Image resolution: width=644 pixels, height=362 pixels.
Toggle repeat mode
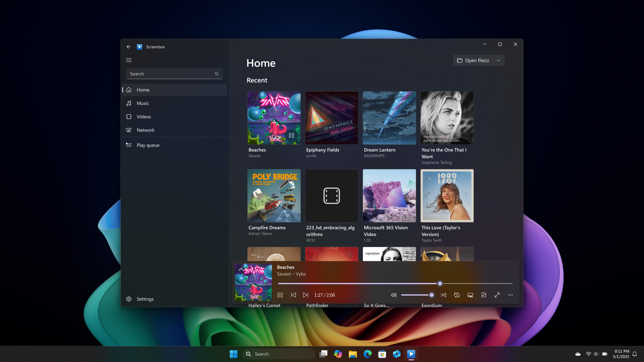point(457,295)
